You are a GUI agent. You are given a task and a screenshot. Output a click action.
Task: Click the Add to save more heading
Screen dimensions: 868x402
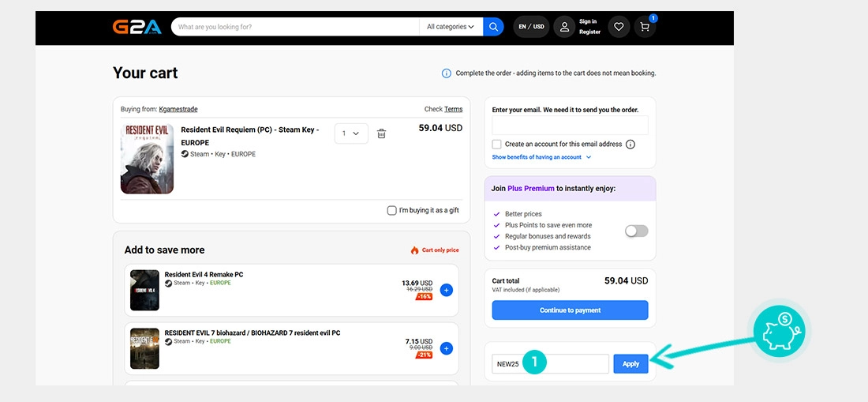[164, 250]
